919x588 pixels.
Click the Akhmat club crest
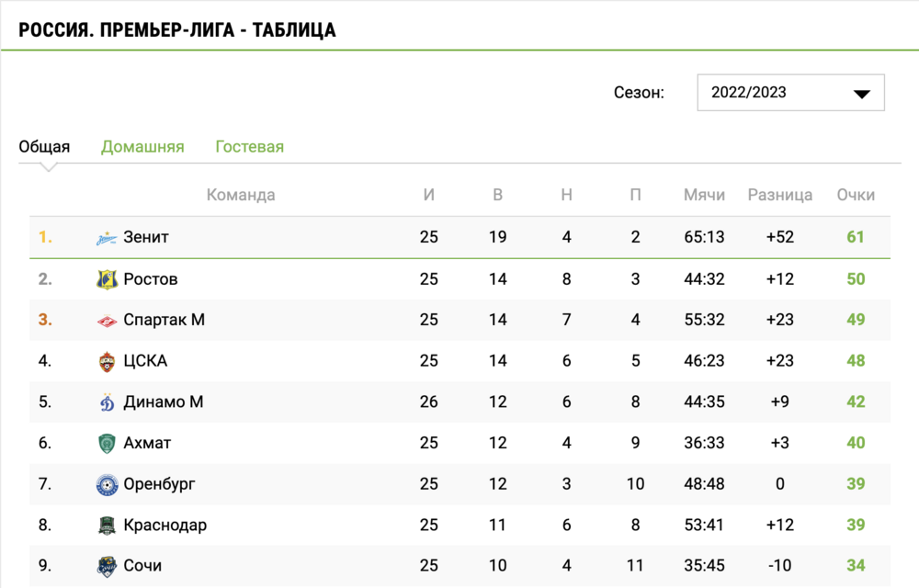[107, 444]
